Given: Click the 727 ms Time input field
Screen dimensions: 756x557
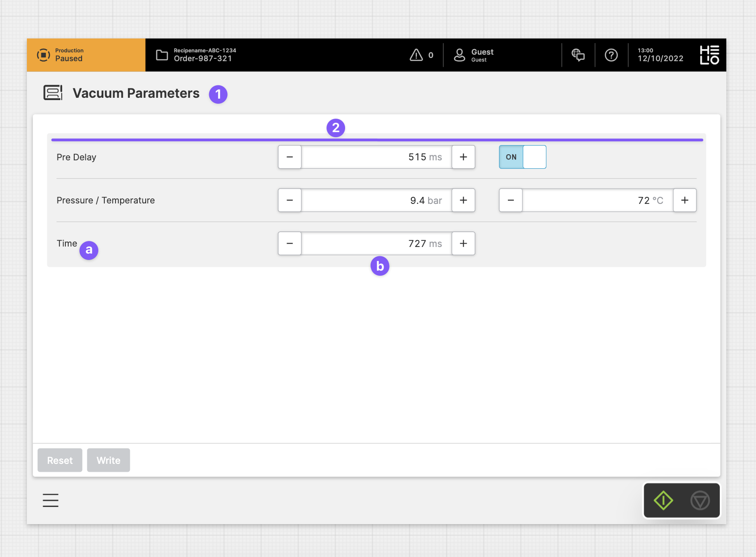Looking at the screenshot, I should coord(376,243).
